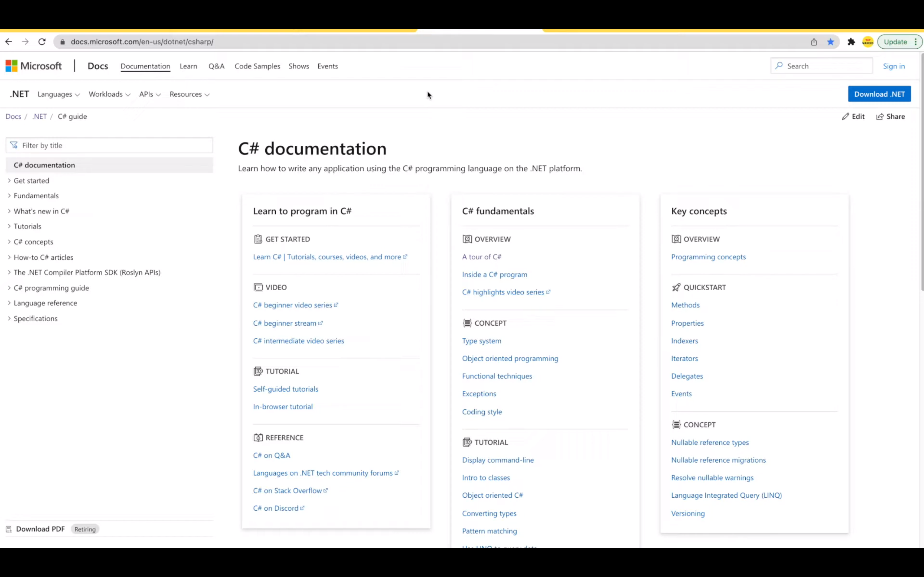This screenshot has height=577, width=924.
Task: Open Code Samples in top navigation
Action: click(257, 66)
